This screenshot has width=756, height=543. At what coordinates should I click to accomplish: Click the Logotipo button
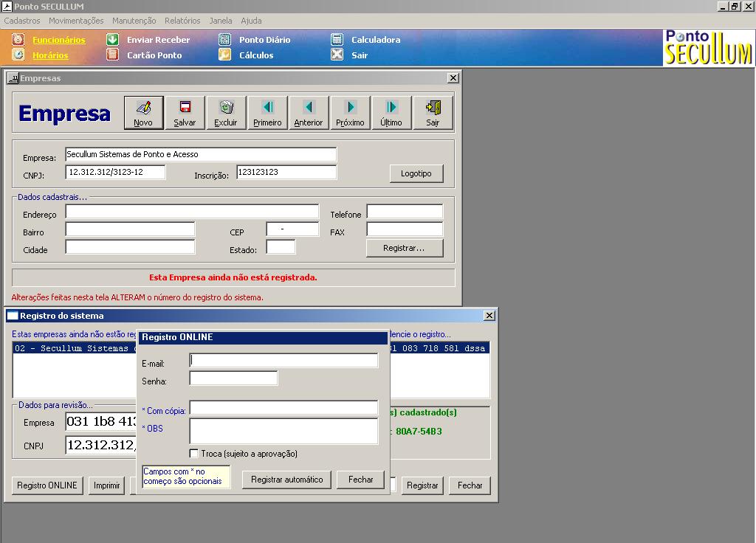(416, 173)
